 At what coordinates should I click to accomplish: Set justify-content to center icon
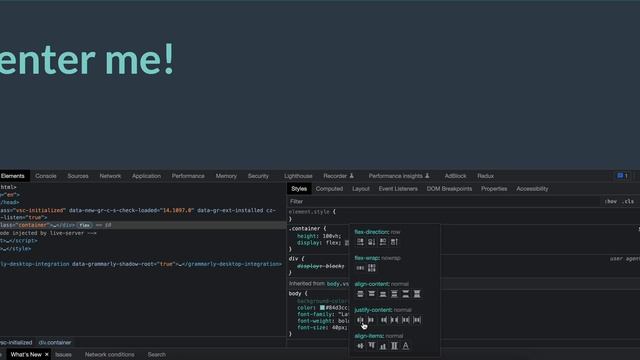[x=360, y=320]
